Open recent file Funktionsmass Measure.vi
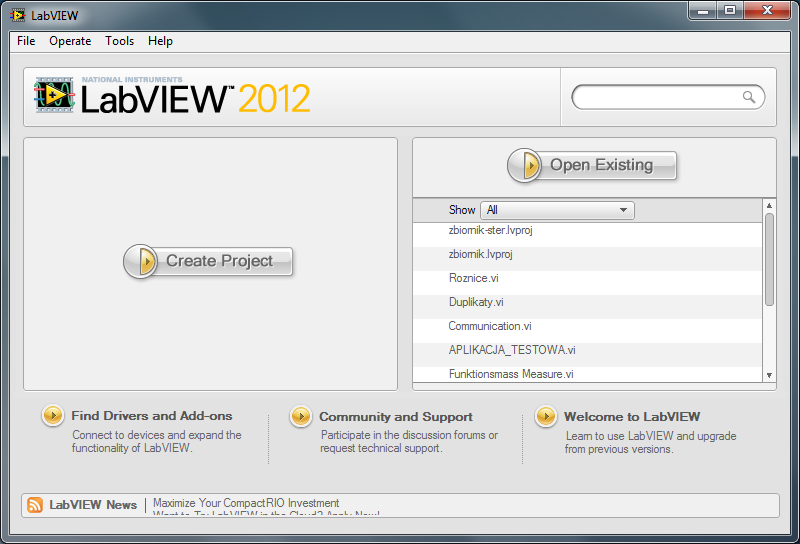The image size is (800, 544). point(587,374)
